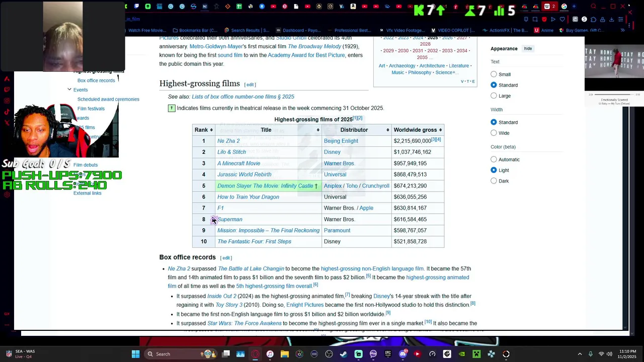Open the Bookmarks Bar folder
The width and height of the screenshot is (644, 362).
(195, 30)
